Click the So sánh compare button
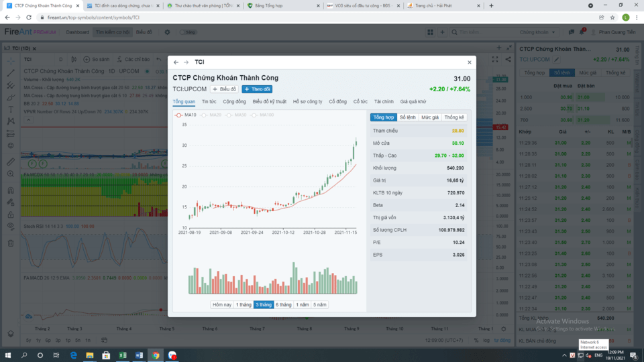 (x=97, y=60)
